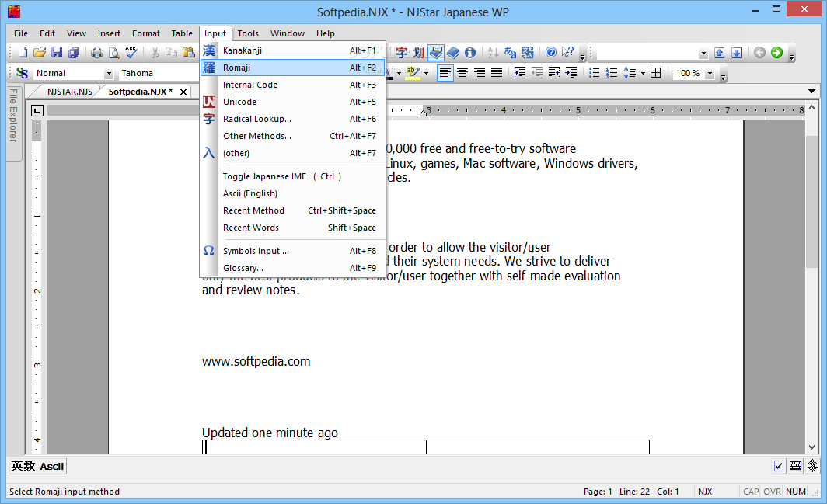Image resolution: width=827 pixels, height=504 pixels.
Task: Click the grey back arrow icon
Action: pyautogui.click(x=759, y=52)
